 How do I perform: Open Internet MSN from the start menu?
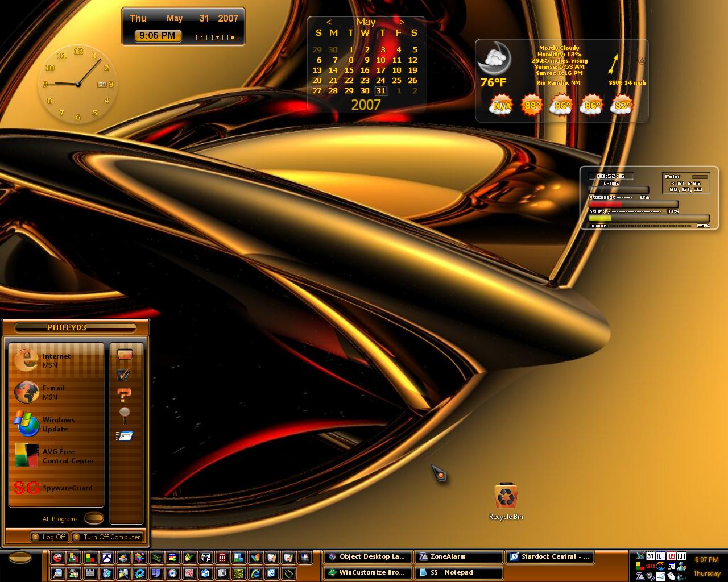tap(56, 360)
